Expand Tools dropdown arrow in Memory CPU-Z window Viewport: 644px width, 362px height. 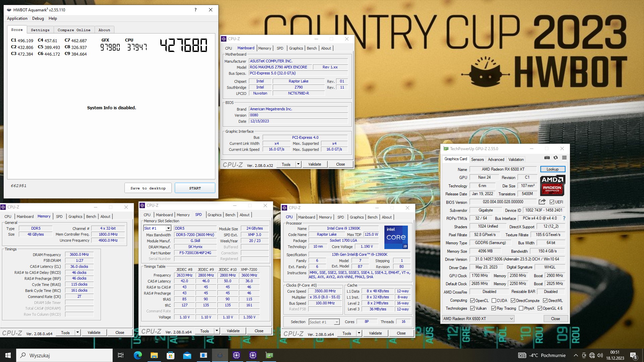77,333
